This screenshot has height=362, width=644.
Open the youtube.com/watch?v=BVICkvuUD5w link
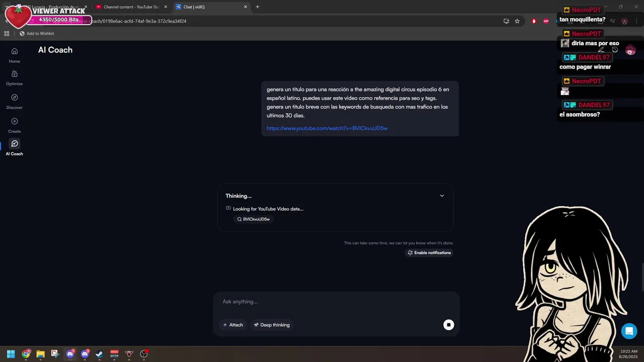tap(327, 128)
